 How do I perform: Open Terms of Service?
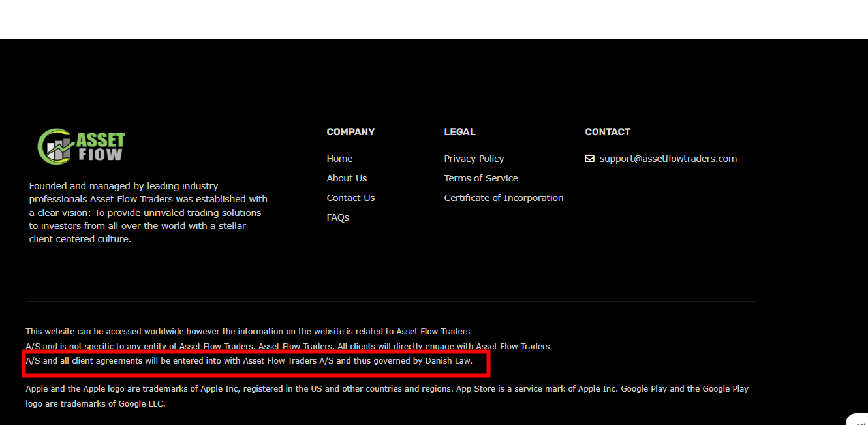coord(481,178)
